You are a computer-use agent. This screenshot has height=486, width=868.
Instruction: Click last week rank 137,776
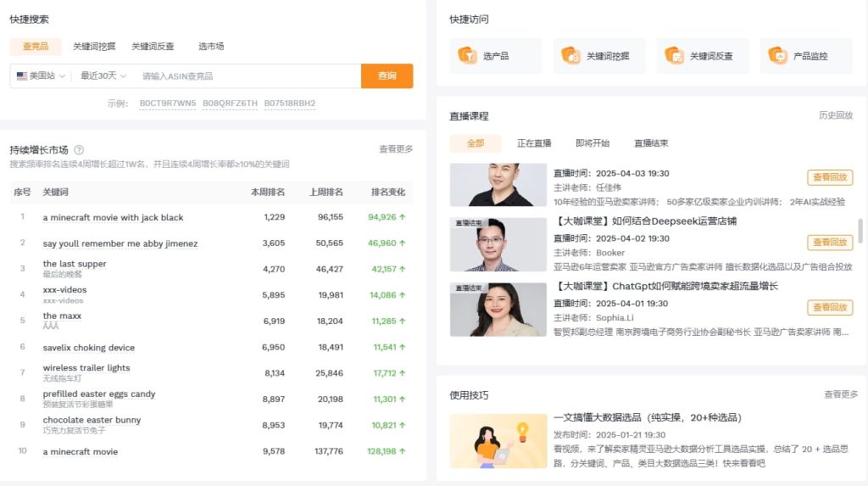coord(329,451)
